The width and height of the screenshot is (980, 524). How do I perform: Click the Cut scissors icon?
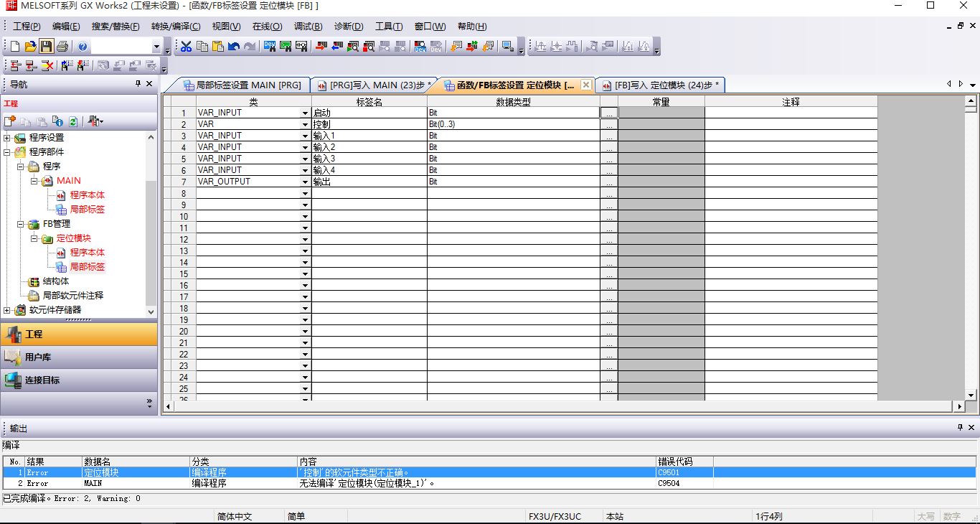(186, 47)
